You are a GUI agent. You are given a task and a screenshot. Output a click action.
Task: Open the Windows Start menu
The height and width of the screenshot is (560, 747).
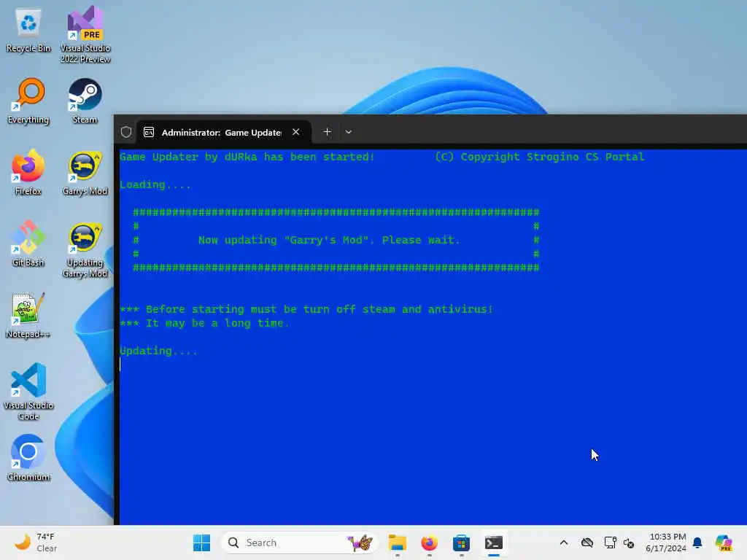[201, 542]
